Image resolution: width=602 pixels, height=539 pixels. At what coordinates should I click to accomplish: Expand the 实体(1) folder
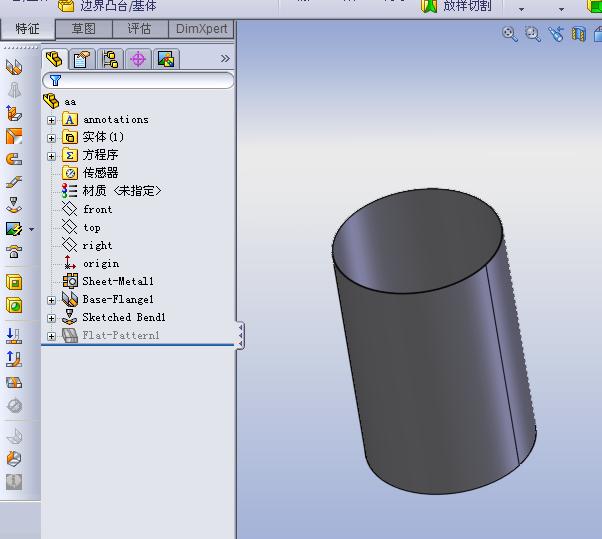[x=51, y=138]
